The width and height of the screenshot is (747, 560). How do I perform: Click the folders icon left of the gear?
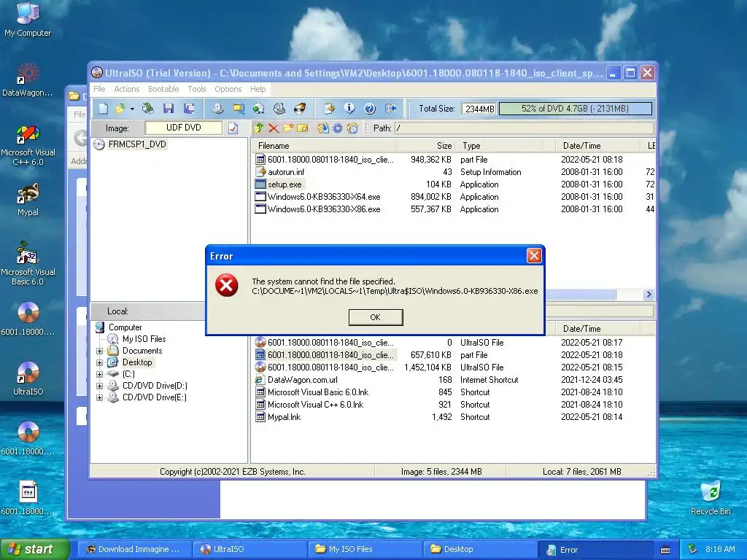tap(323, 128)
